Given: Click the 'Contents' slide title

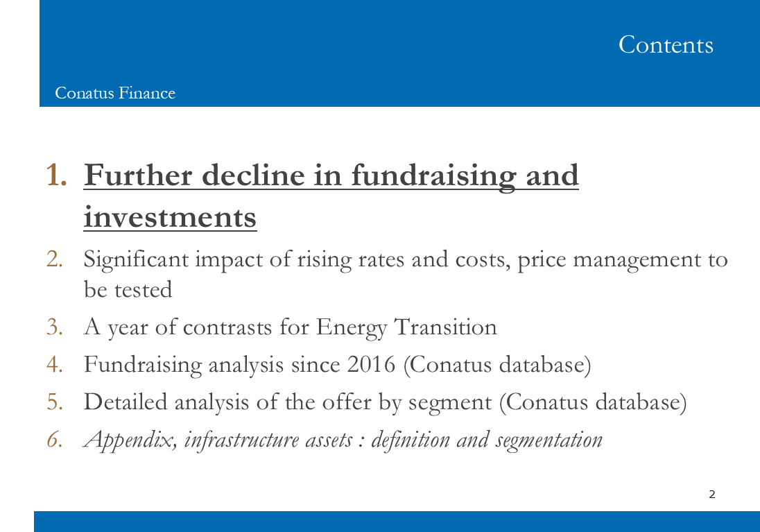Looking at the screenshot, I should coord(666,44).
